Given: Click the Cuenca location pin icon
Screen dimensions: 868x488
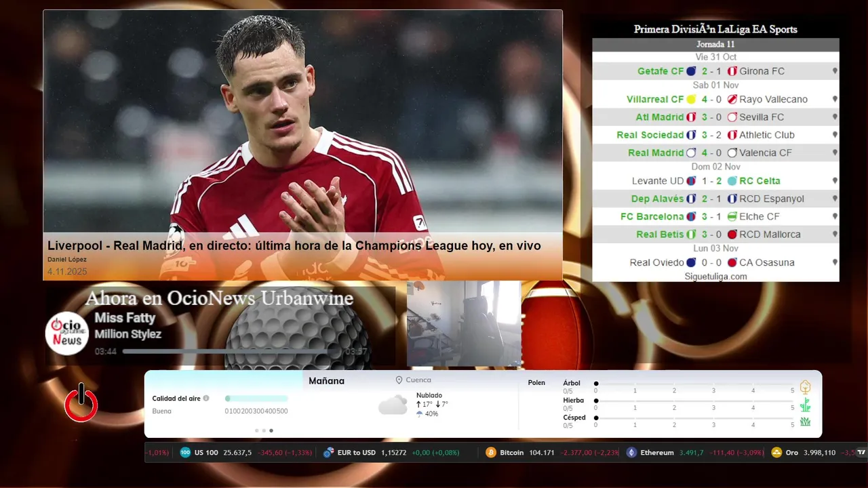Looking at the screenshot, I should tap(399, 380).
